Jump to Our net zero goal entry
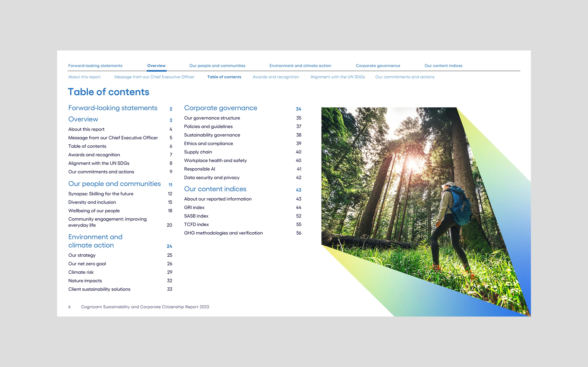 [87, 264]
